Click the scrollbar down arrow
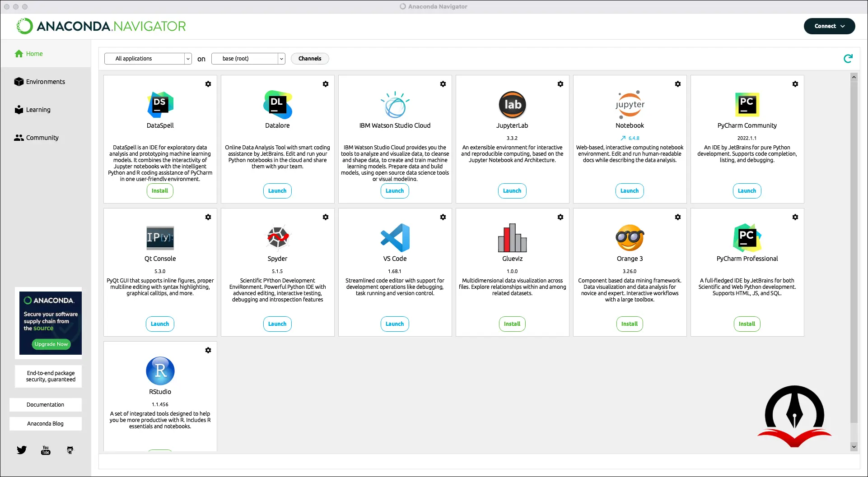The width and height of the screenshot is (868, 477). click(x=854, y=447)
